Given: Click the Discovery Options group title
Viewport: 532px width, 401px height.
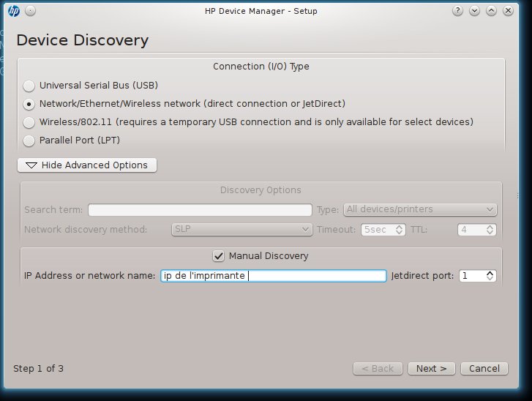Looking at the screenshot, I should pos(261,190).
